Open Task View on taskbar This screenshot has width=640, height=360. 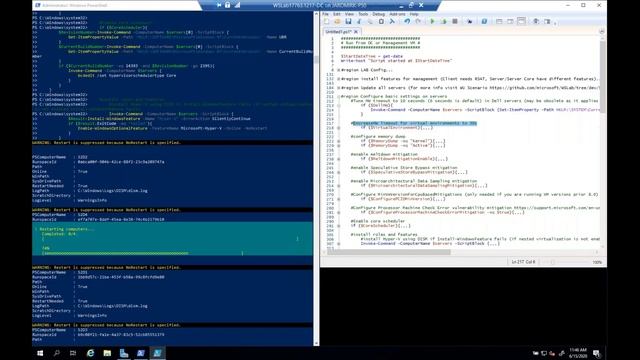pyautogui.click(x=73, y=353)
